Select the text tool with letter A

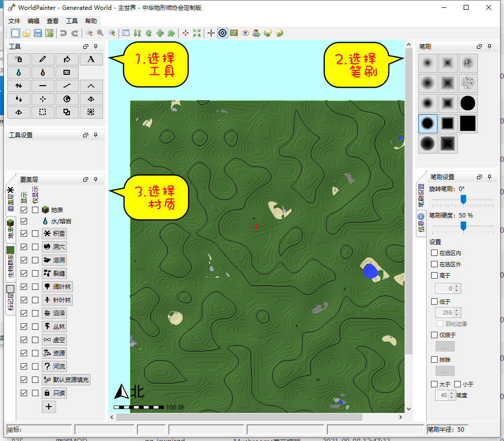point(91,59)
